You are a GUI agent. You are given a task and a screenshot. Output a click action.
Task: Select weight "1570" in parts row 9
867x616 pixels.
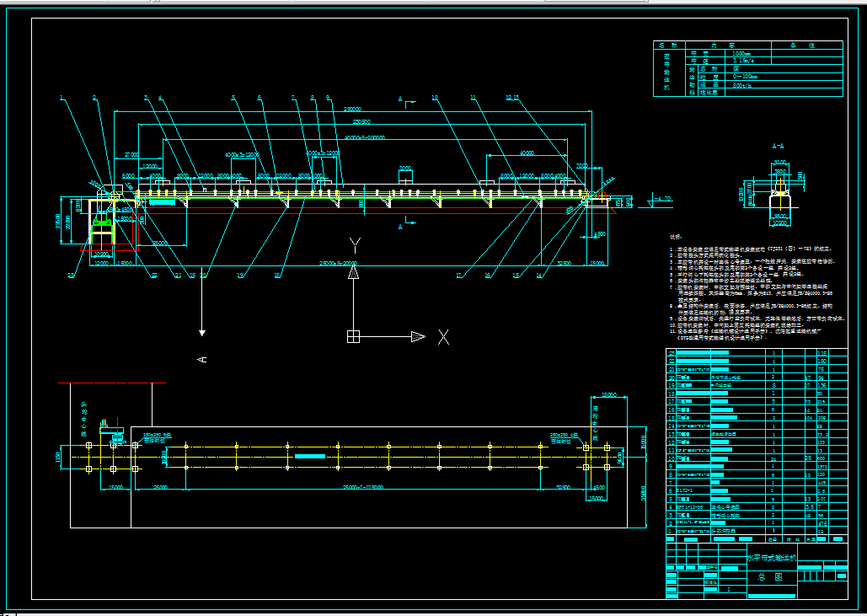pyautogui.click(x=822, y=466)
